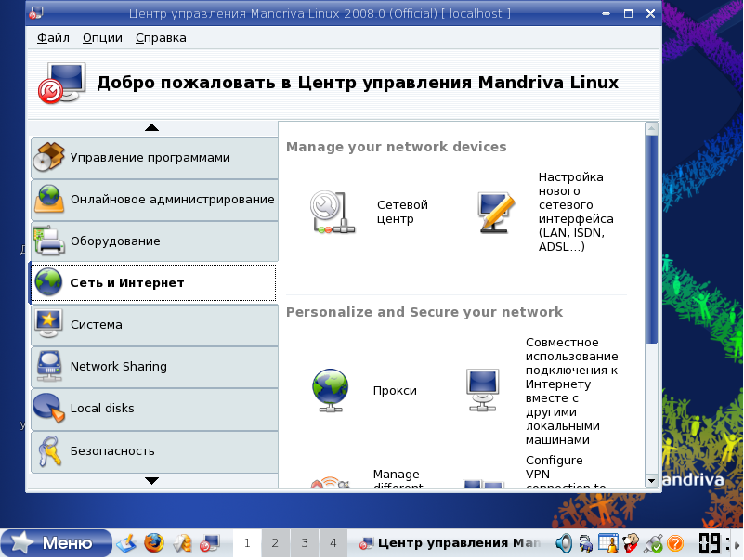Open new network interface setup icon
744x560 pixels.
[495, 212]
